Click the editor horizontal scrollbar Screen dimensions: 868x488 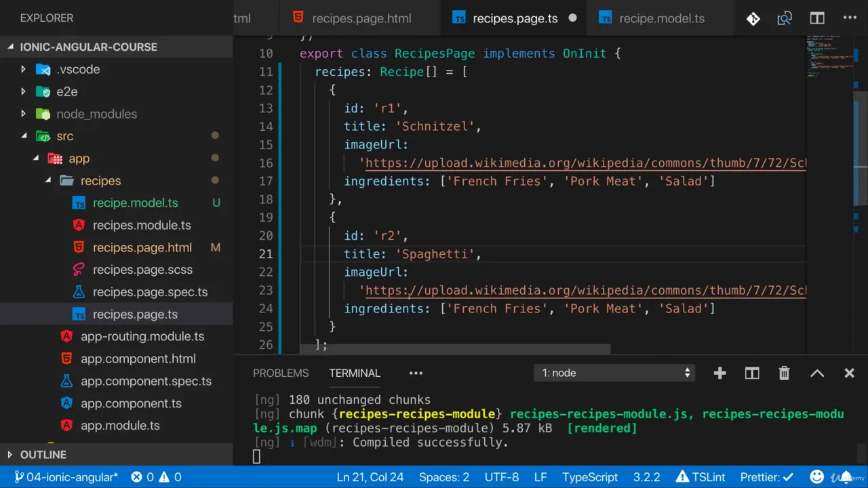454,349
